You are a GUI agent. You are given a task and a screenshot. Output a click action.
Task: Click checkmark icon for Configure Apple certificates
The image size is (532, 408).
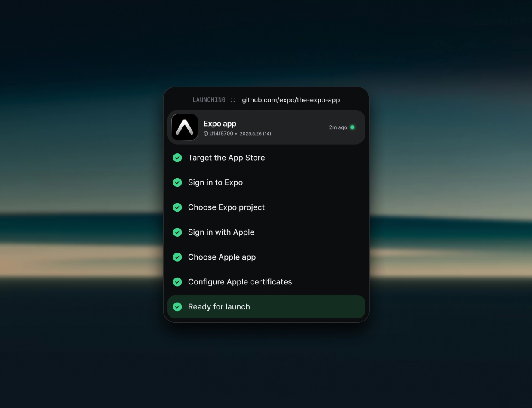(177, 282)
